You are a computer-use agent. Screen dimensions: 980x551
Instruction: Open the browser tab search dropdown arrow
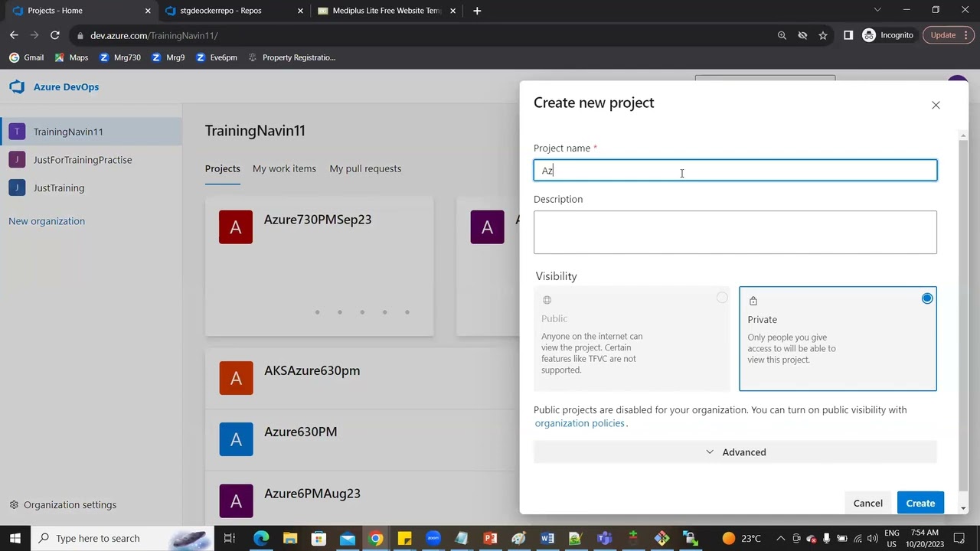pyautogui.click(x=877, y=10)
